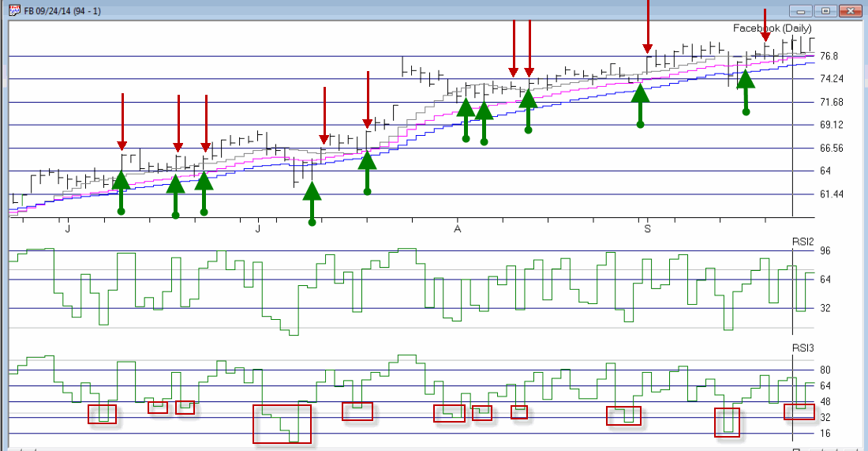Close the FB chart window
The height and width of the screenshot is (451, 868).
point(851,10)
